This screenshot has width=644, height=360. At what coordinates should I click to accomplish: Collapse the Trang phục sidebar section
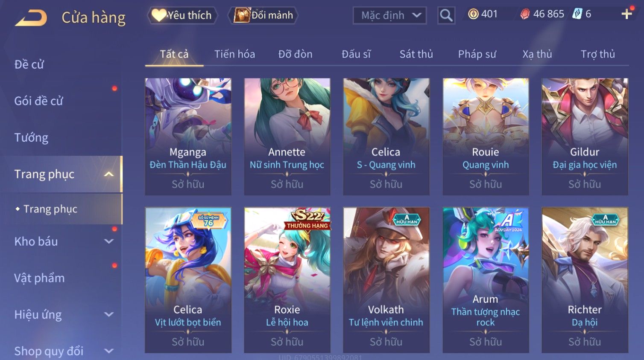tap(109, 174)
